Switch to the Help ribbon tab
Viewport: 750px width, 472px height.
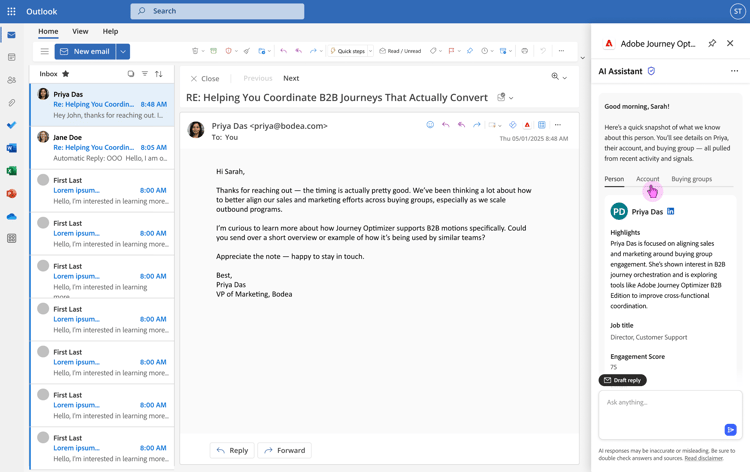pyautogui.click(x=110, y=31)
